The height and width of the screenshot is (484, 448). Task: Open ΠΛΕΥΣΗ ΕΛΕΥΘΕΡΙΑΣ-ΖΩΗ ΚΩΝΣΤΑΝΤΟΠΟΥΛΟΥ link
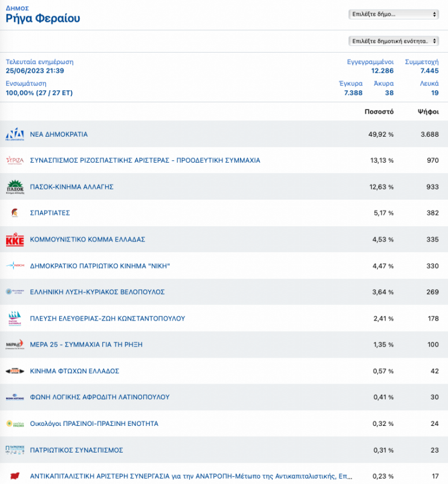108,318
